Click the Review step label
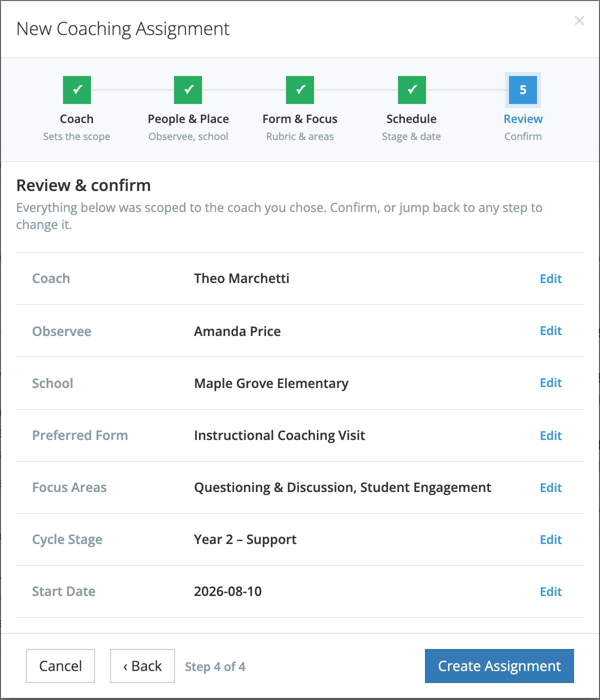 pyautogui.click(x=523, y=119)
